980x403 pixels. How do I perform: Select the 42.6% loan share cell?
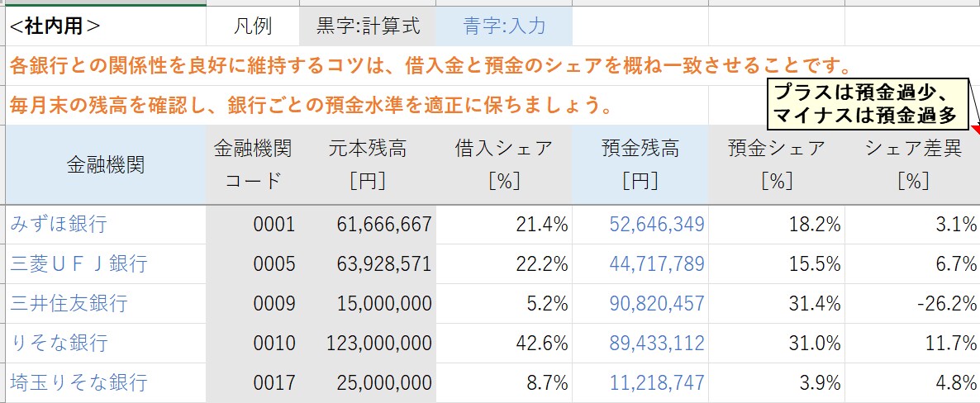tap(504, 343)
